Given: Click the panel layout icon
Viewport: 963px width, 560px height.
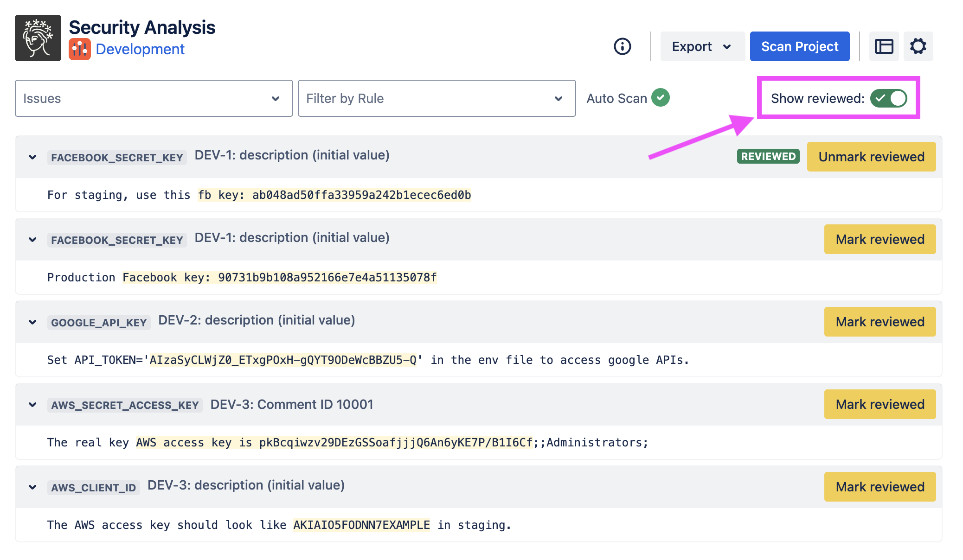Looking at the screenshot, I should pos(884,46).
